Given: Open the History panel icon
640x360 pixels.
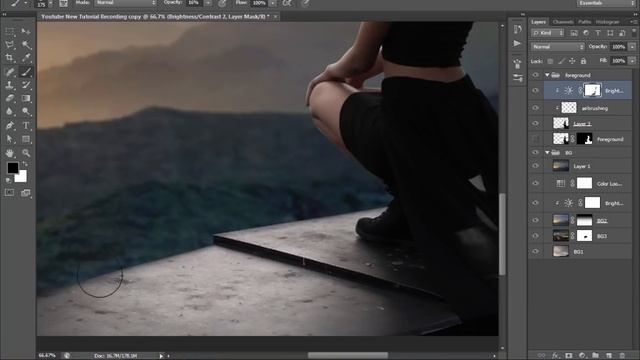Looking at the screenshot, I should point(518,29).
